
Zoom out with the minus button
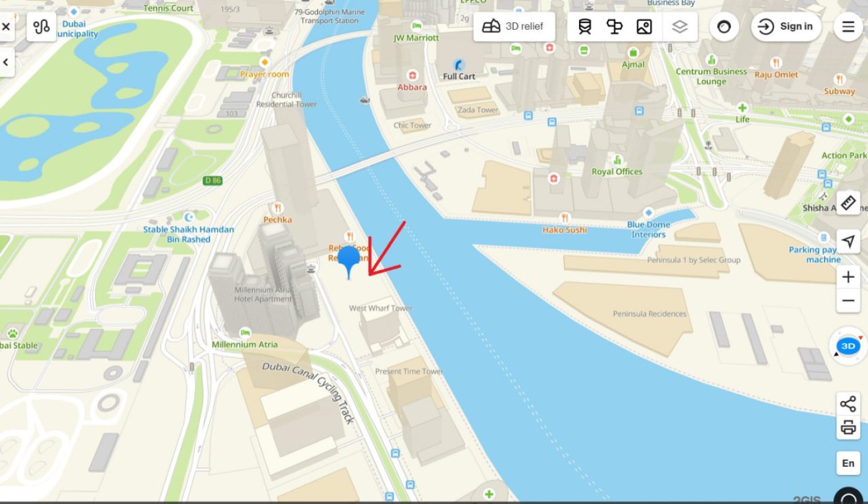point(848,301)
